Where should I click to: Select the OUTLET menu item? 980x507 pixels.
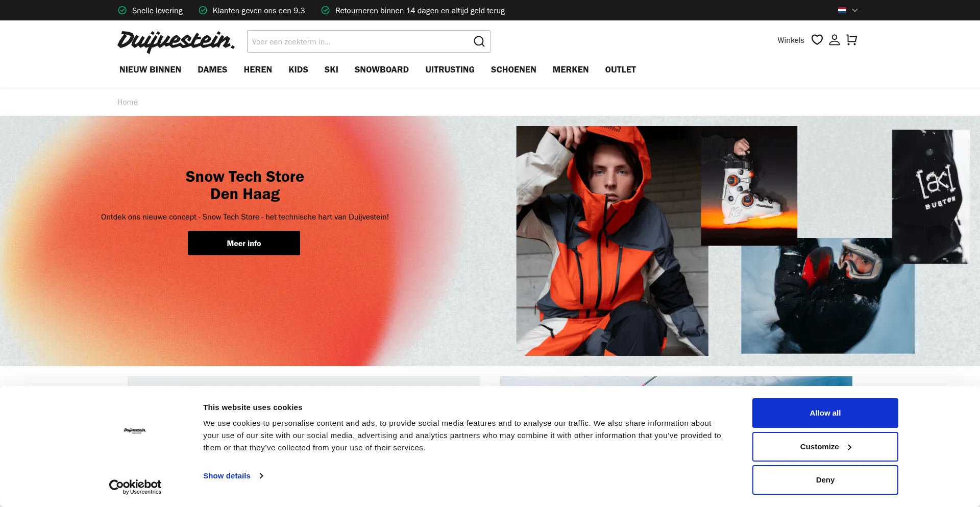click(x=620, y=69)
